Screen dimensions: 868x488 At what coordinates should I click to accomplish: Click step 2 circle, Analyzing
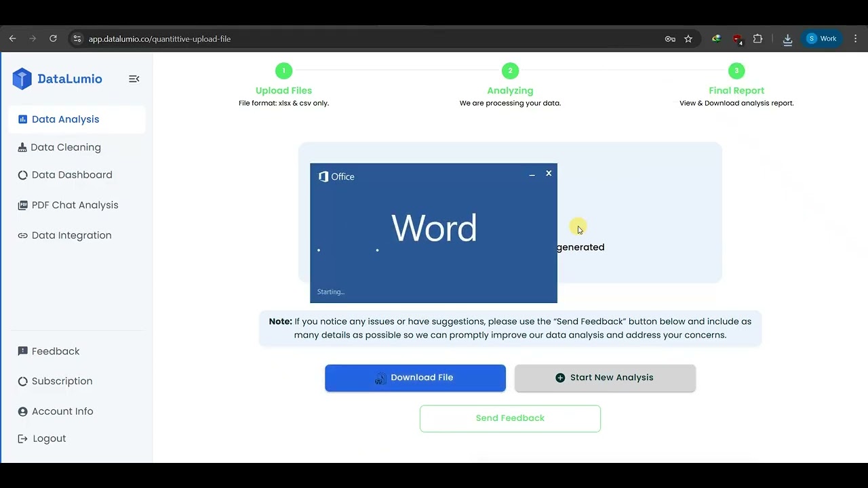click(x=510, y=70)
